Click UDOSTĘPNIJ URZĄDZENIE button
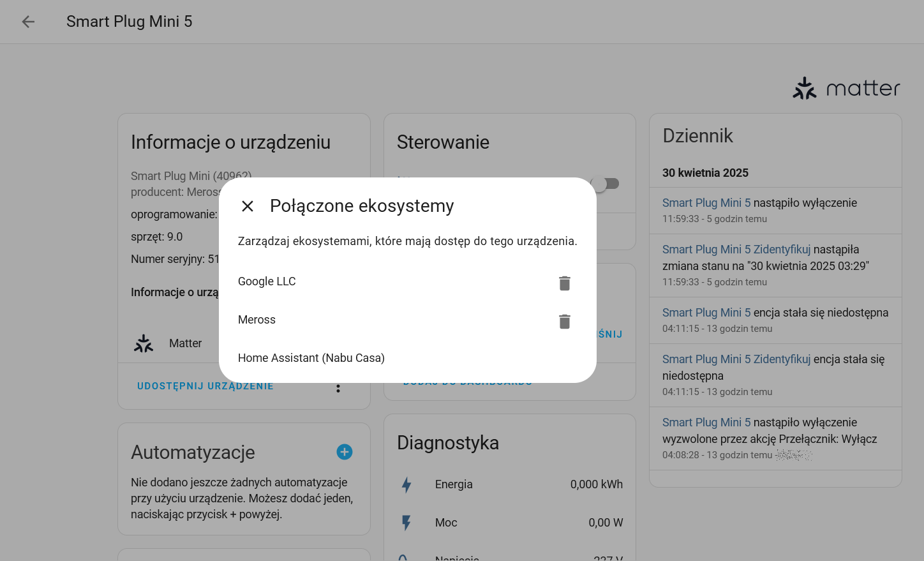Screen dimensions: 924x561 pyautogui.click(x=205, y=386)
